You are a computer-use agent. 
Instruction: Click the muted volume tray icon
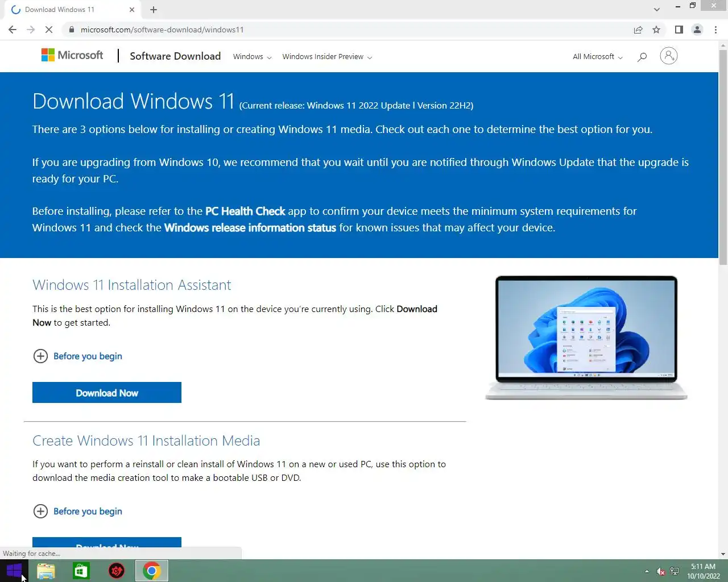[x=660, y=571]
